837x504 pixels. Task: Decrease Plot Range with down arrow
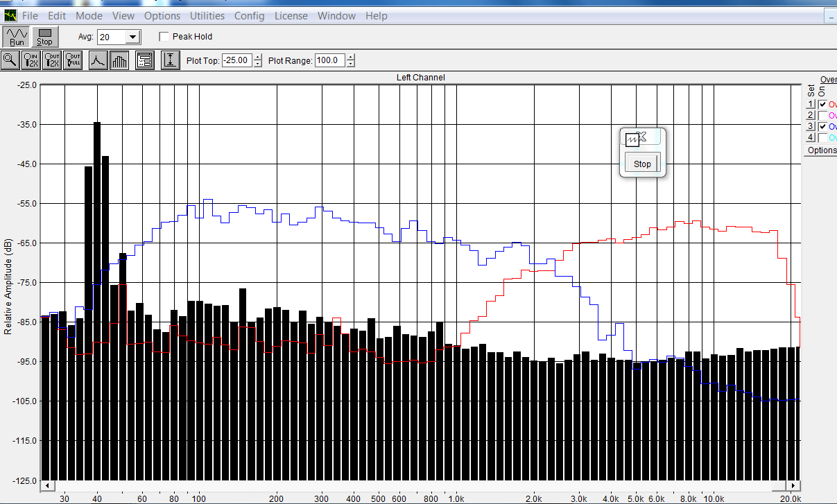(350, 64)
